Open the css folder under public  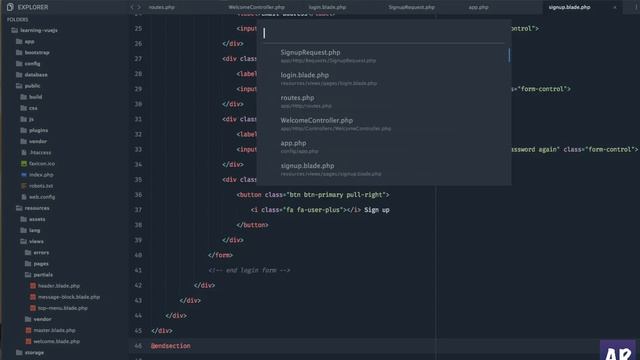coord(29,108)
